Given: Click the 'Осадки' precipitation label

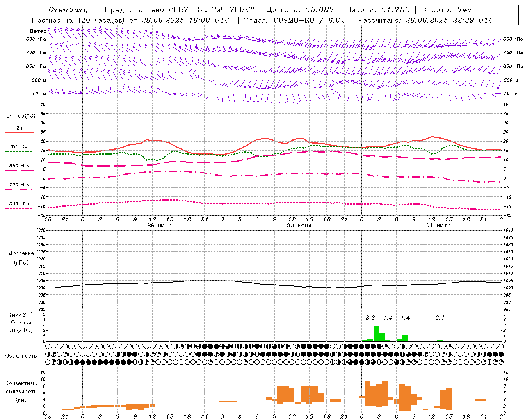Looking at the screenshot, I should tap(21, 322).
